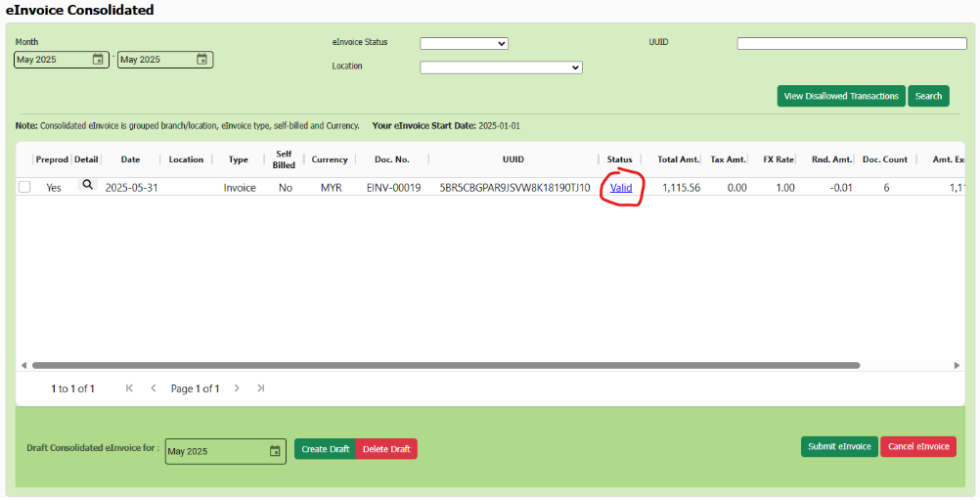
Task: Go to next page arrow
Action: 237,388
